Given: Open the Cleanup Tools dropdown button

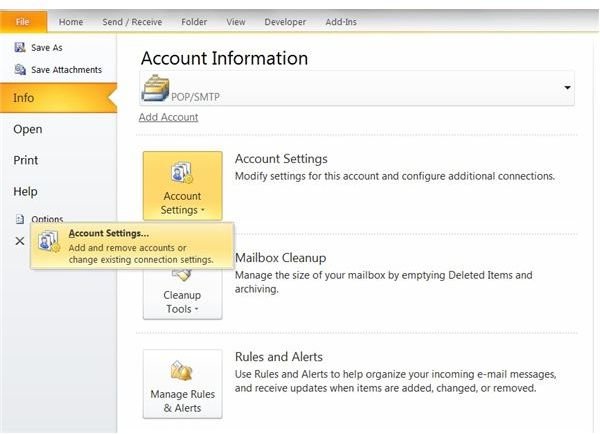Looking at the screenshot, I should tap(183, 295).
